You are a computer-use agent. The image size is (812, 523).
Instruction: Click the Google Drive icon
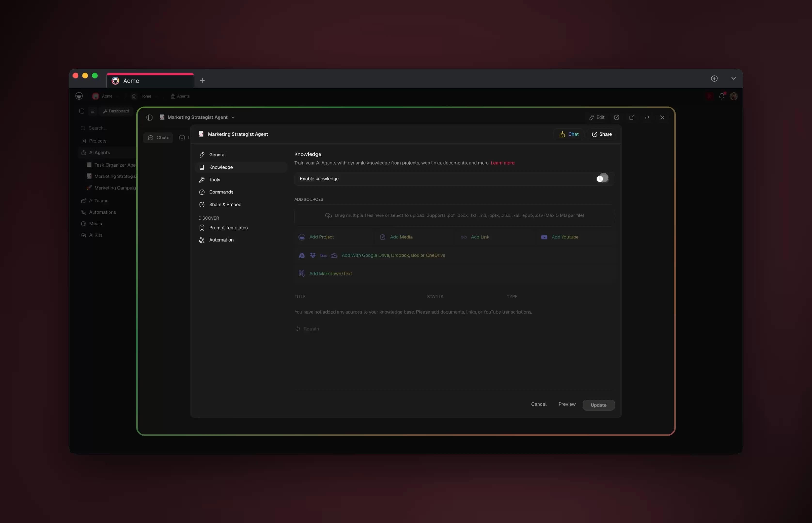coord(302,255)
